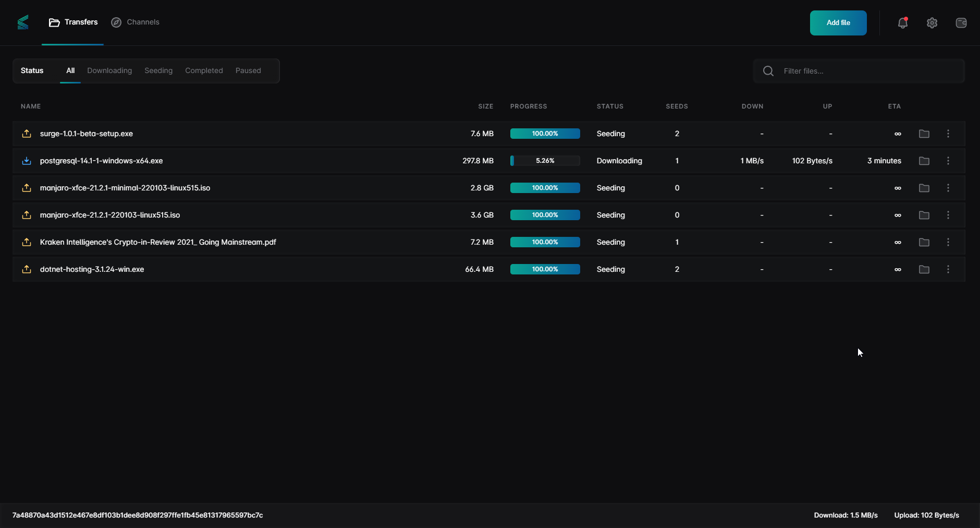
Task: Click progress bar of dotnet-hosting-3.1.24-win.exe
Action: coord(545,269)
